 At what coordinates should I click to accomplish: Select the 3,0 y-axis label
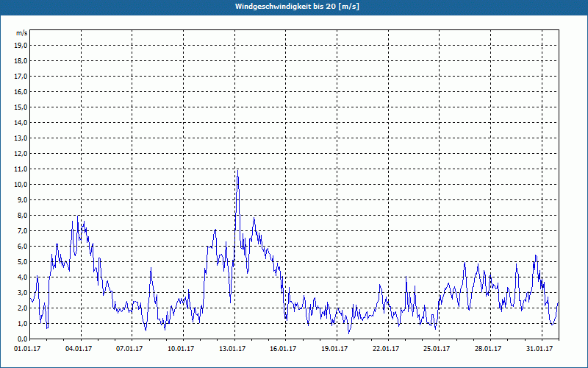pyautogui.click(x=22, y=292)
